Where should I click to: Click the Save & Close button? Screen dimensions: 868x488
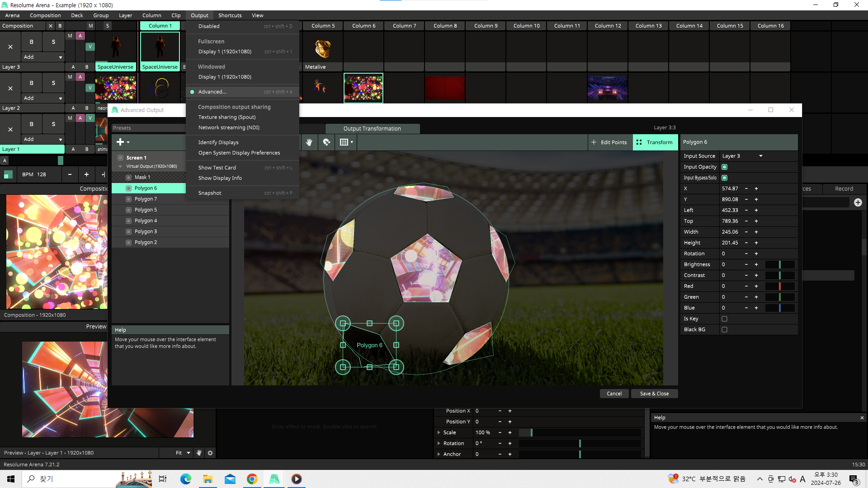[x=654, y=394]
